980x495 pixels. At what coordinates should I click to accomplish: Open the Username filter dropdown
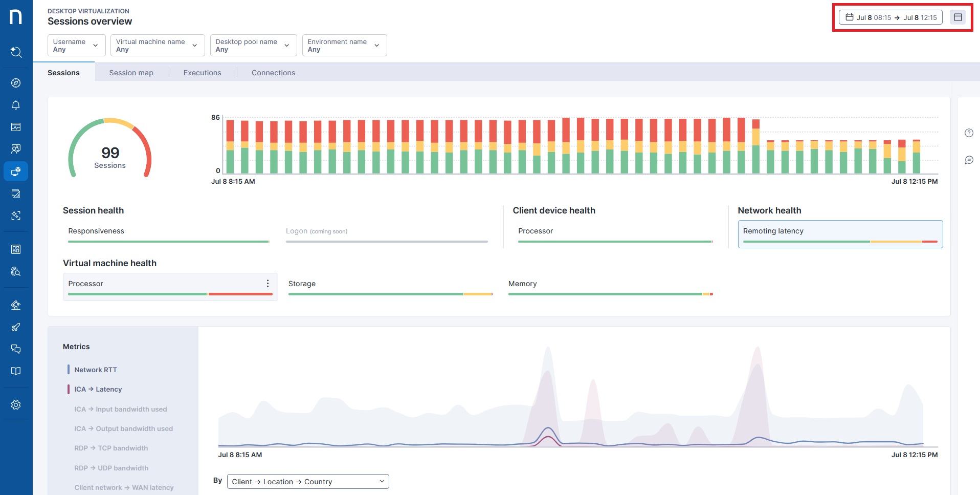pyautogui.click(x=76, y=45)
